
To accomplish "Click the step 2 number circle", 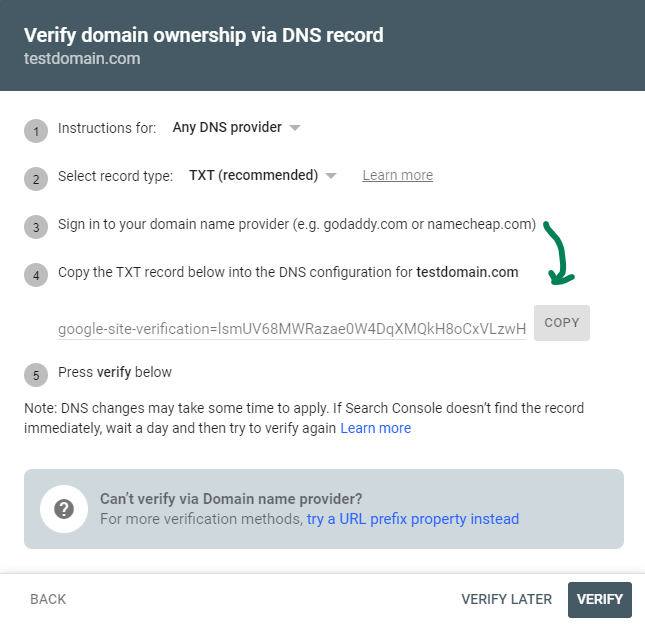I will click(x=36, y=179).
